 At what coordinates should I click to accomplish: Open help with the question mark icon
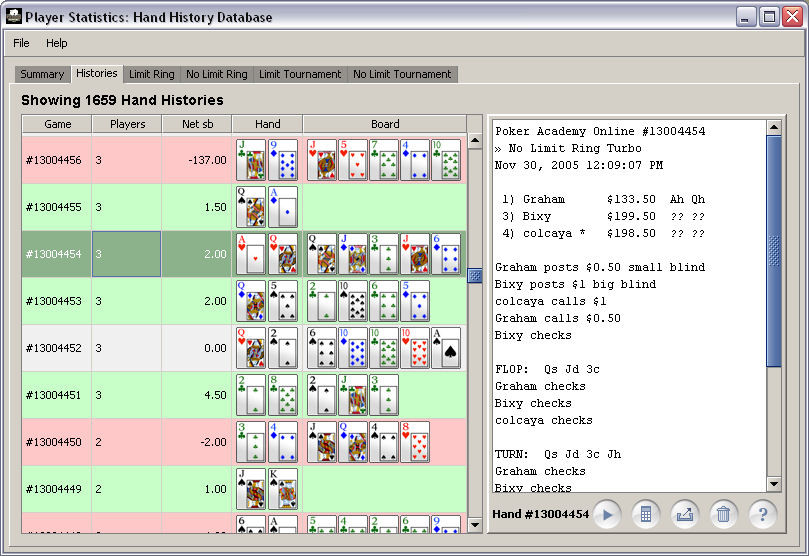[x=763, y=514]
